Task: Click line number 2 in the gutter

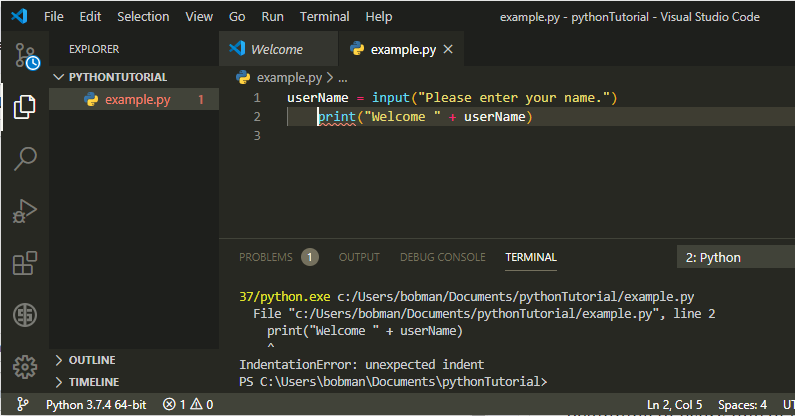Action: (257, 117)
